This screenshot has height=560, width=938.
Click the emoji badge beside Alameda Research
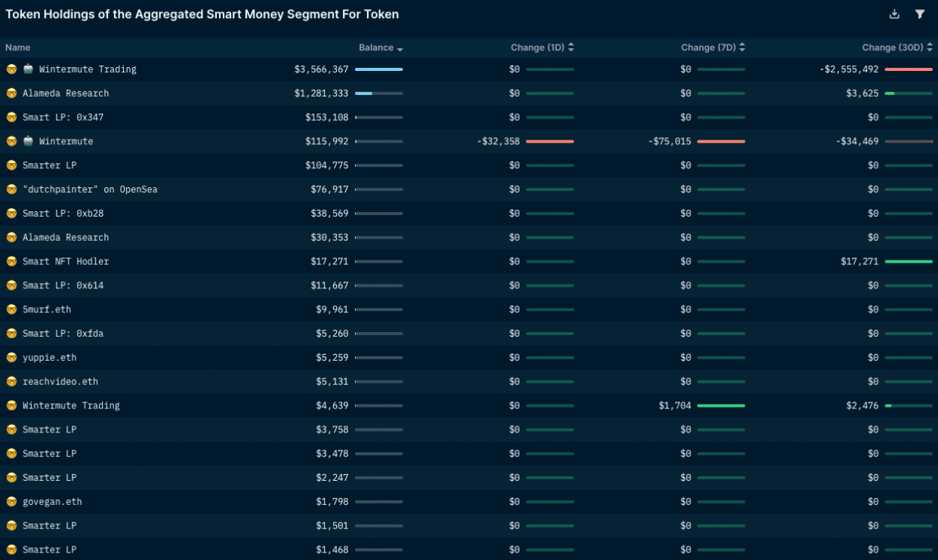click(x=11, y=93)
